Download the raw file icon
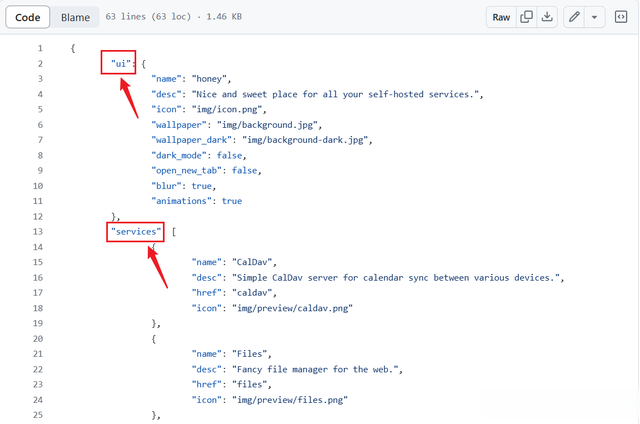Image resolution: width=640 pixels, height=424 pixels. point(547,17)
